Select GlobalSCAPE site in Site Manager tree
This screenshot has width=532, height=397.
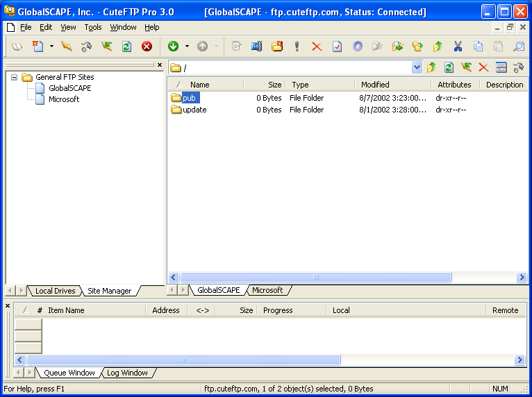click(x=70, y=88)
